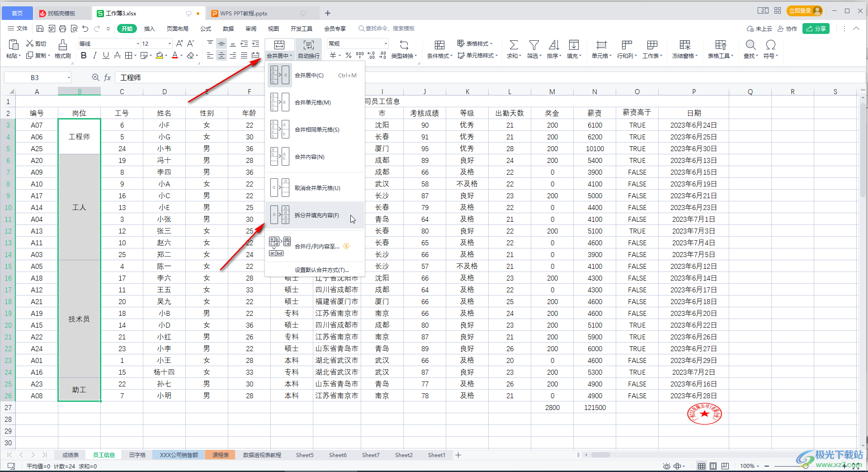Click the Cut (剪切) scissors button

tap(36, 43)
